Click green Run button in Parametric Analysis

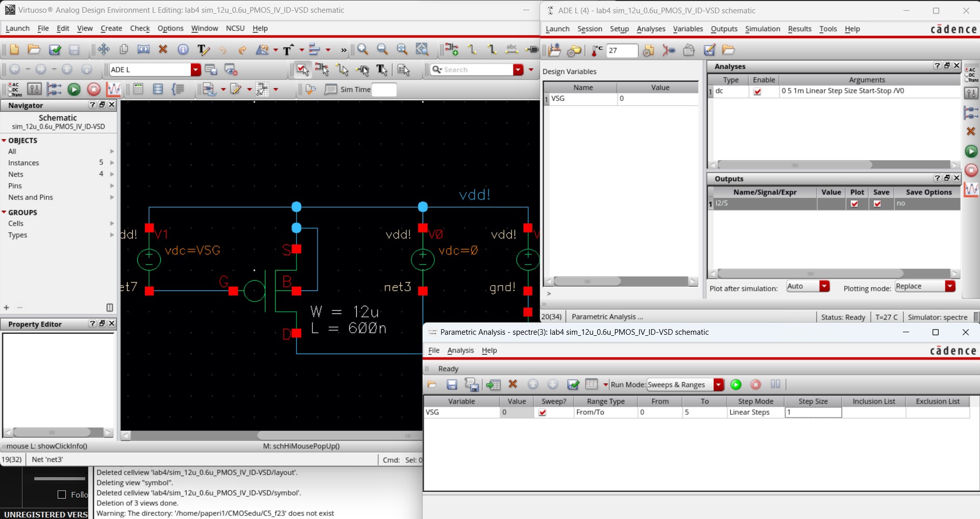736,385
